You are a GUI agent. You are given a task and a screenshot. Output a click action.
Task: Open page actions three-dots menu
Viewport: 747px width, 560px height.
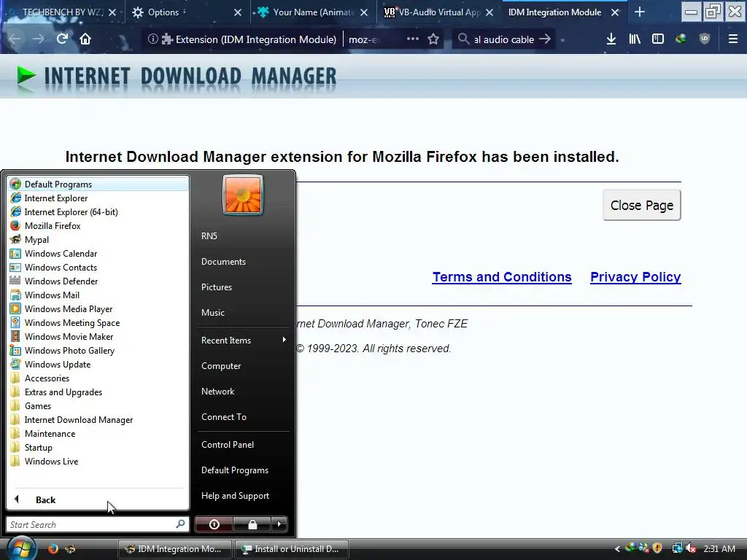pyautogui.click(x=413, y=39)
